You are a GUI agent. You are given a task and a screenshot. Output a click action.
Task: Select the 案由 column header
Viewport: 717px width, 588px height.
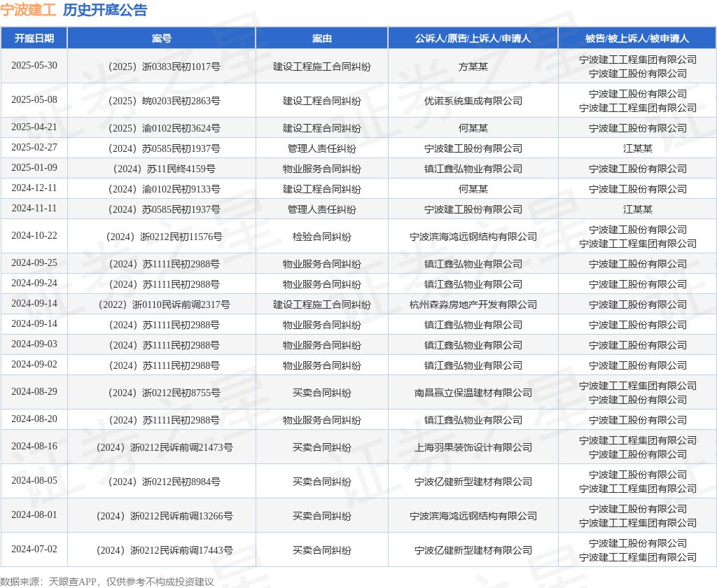[322, 38]
